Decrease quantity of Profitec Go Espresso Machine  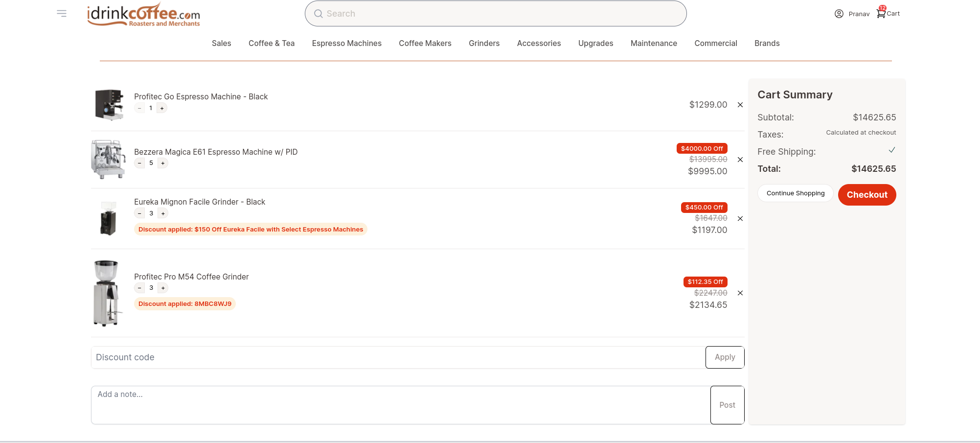pos(139,108)
